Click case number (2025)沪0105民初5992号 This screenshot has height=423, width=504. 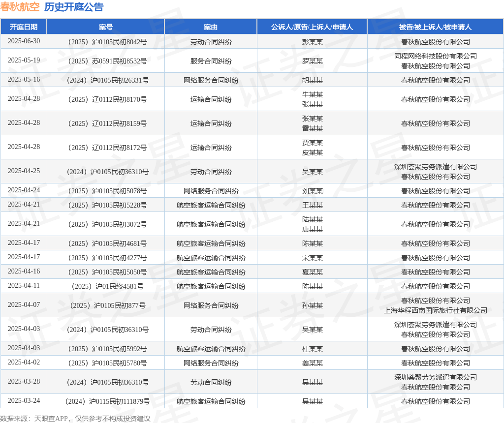(108, 349)
